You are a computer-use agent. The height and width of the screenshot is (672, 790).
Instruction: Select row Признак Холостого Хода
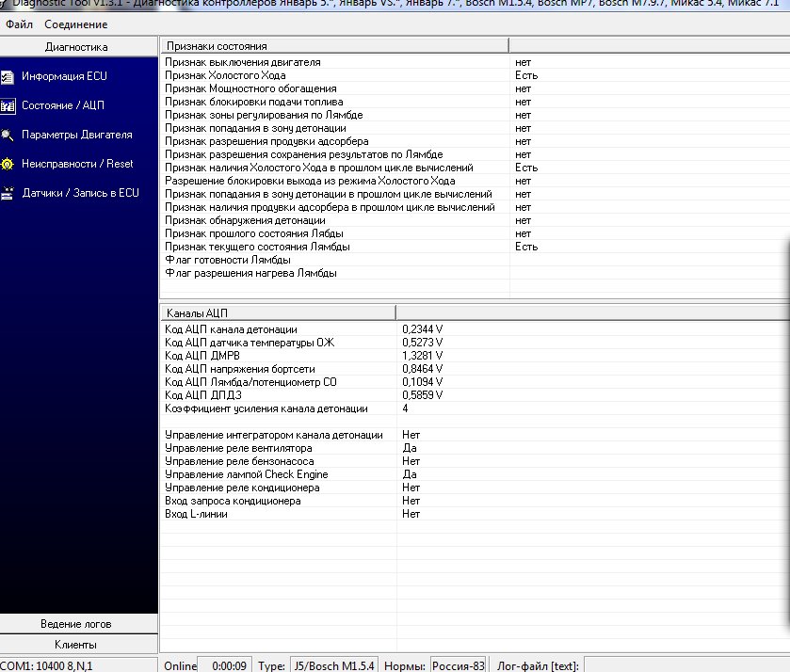point(475,75)
